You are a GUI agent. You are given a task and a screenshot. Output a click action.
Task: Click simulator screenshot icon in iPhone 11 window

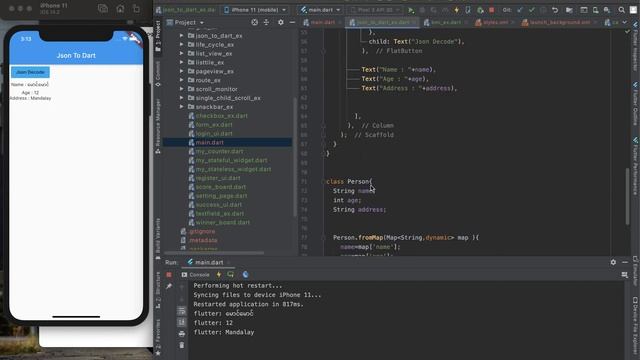[x=103, y=9]
